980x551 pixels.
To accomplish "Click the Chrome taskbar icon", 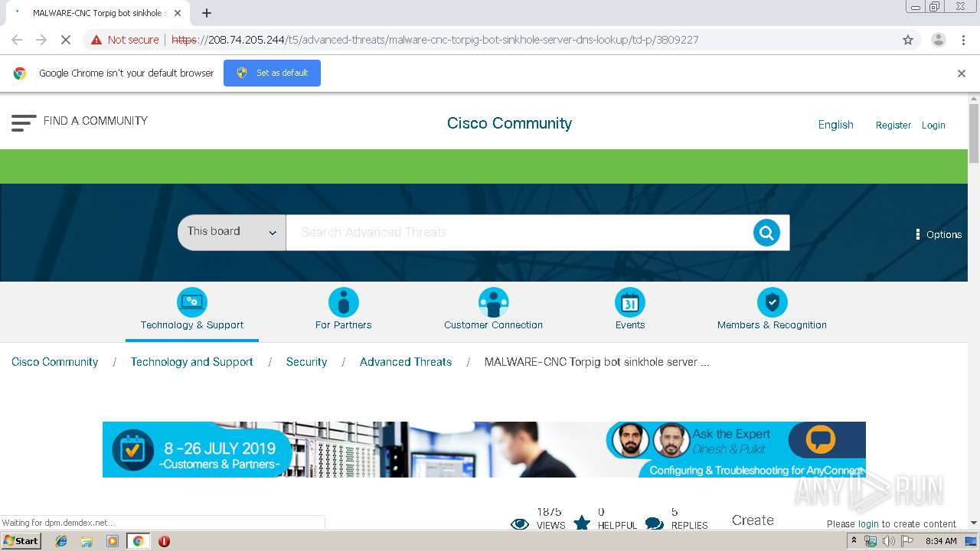I will click(138, 541).
